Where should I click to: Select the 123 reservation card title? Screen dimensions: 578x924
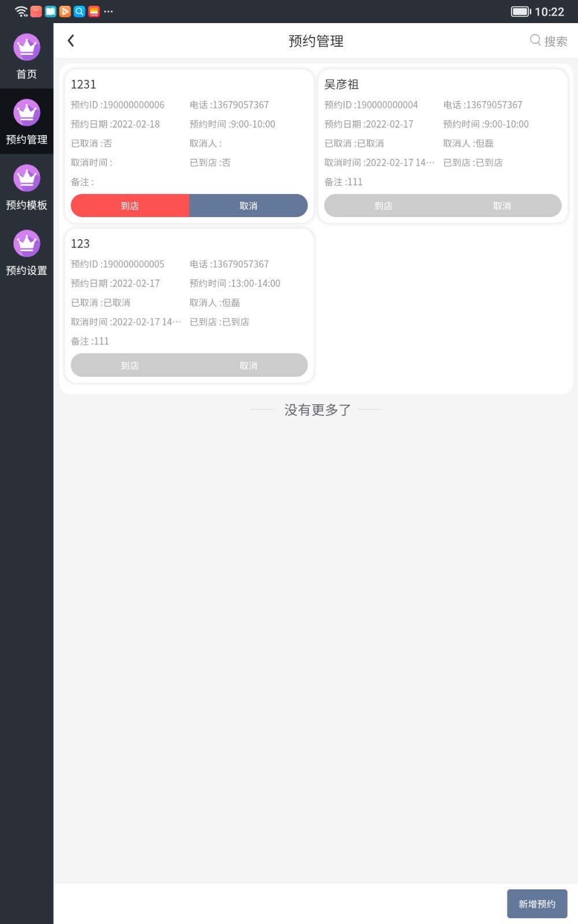(x=80, y=244)
